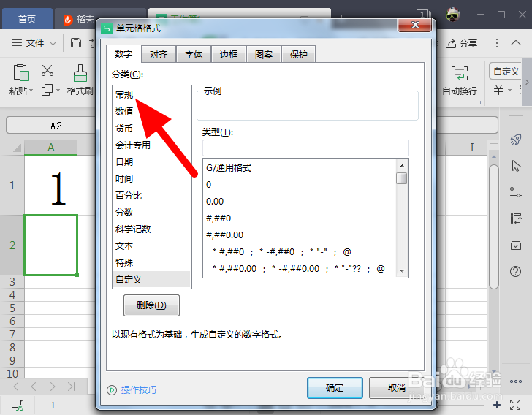This screenshot has height=415, width=532.
Task: Click type list scroll up arrow
Action: tap(402, 166)
